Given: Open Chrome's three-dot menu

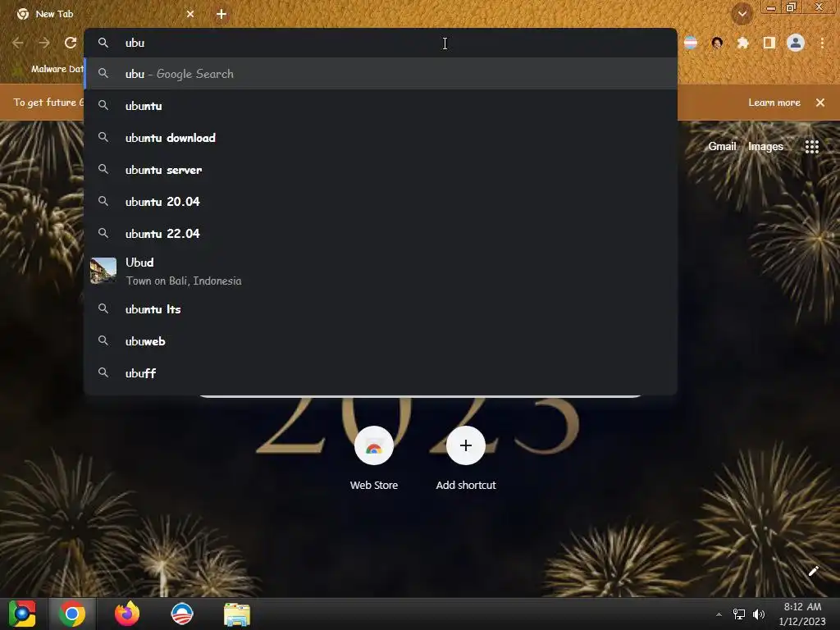Looking at the screenshot, I should 822,43.
